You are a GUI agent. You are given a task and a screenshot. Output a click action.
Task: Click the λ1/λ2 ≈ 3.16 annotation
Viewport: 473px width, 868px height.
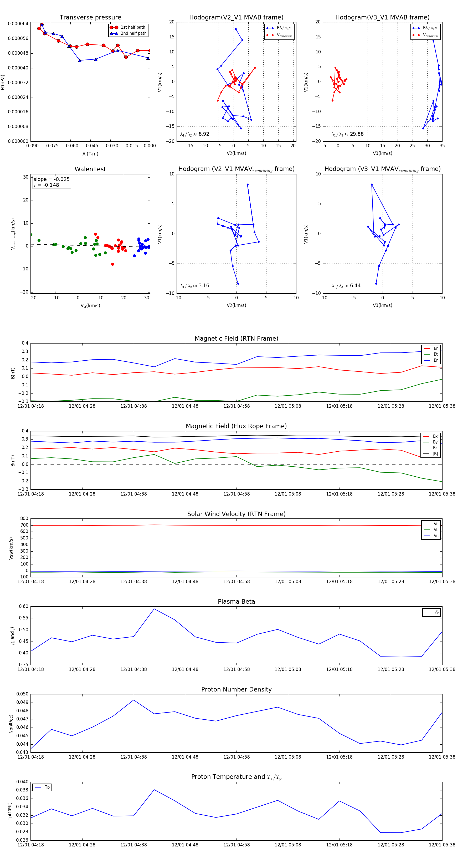pos(194,286)
